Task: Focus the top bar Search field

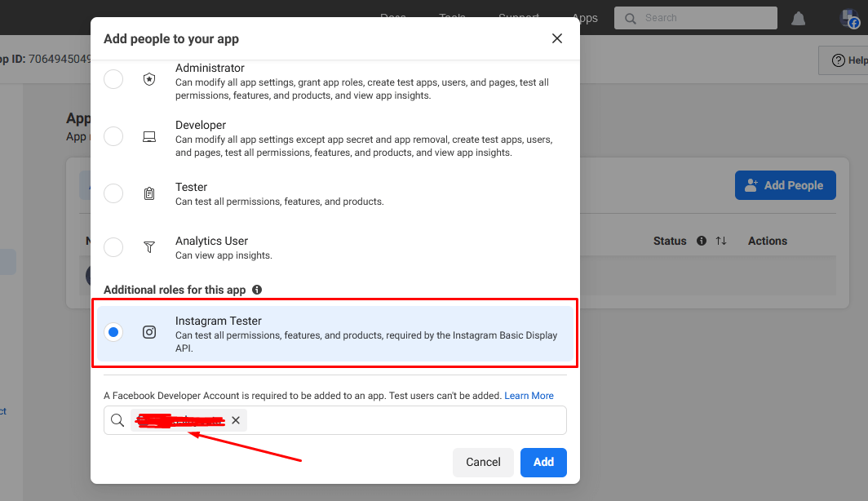Action: (x=695, y=18)
